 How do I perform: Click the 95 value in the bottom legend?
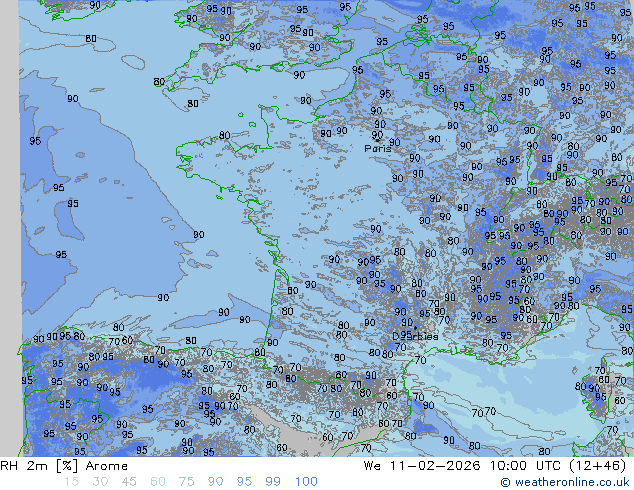(244, 482)
